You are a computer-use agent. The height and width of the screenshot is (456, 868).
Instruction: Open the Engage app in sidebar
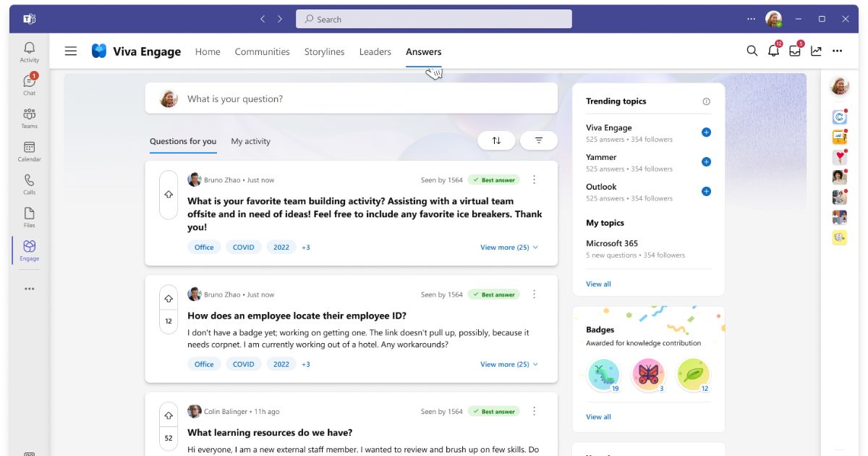point(29,250)
